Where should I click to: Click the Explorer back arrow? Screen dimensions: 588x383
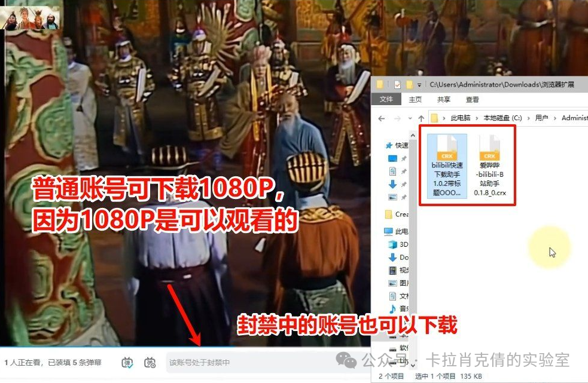382,118
